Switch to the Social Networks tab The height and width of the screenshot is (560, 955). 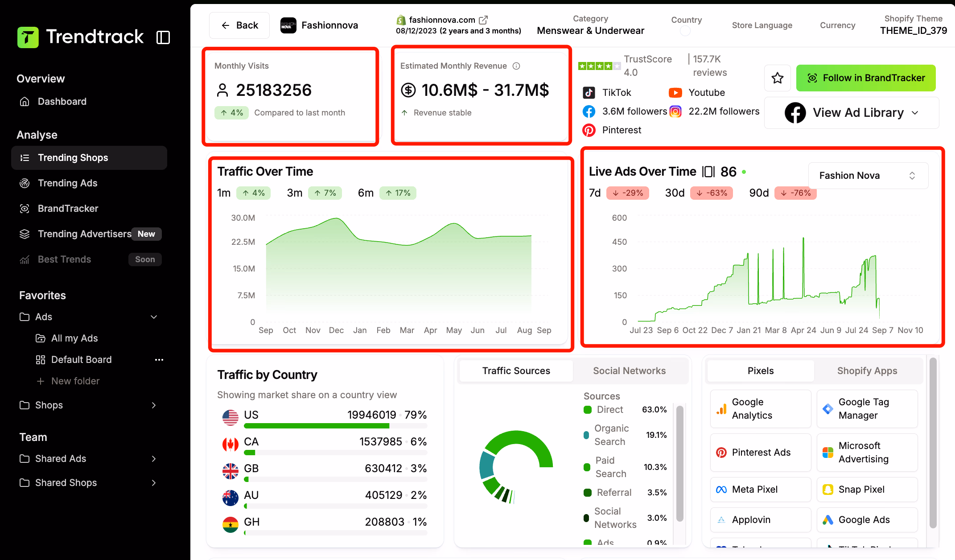(629, 371)
